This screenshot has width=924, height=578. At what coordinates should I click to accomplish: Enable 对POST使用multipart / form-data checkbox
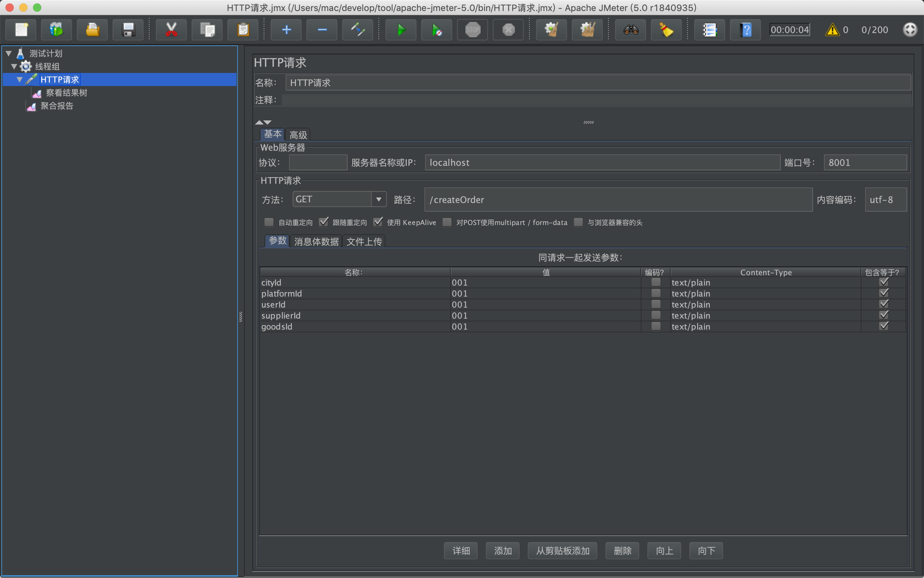447,222
